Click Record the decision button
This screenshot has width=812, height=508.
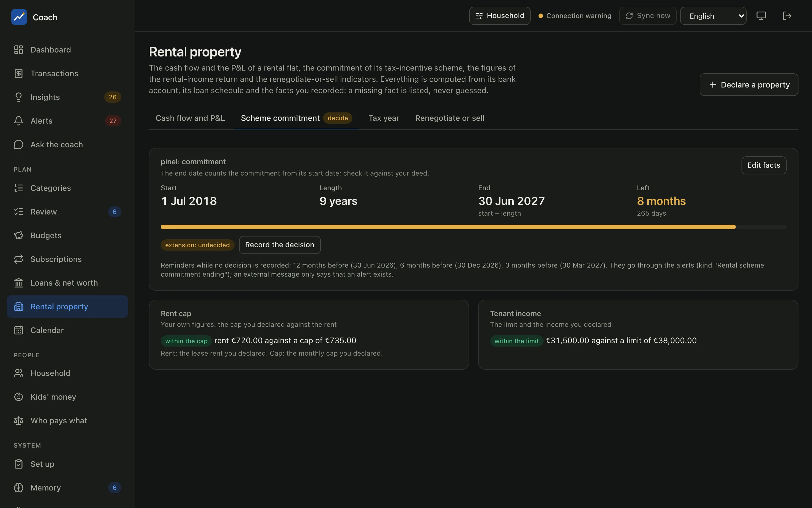(279, 245)
